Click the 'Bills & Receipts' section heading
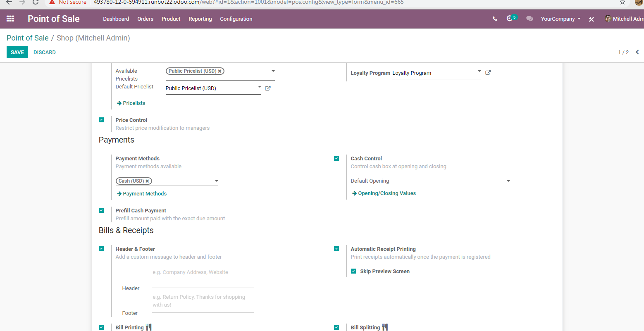 pos(126,230)
